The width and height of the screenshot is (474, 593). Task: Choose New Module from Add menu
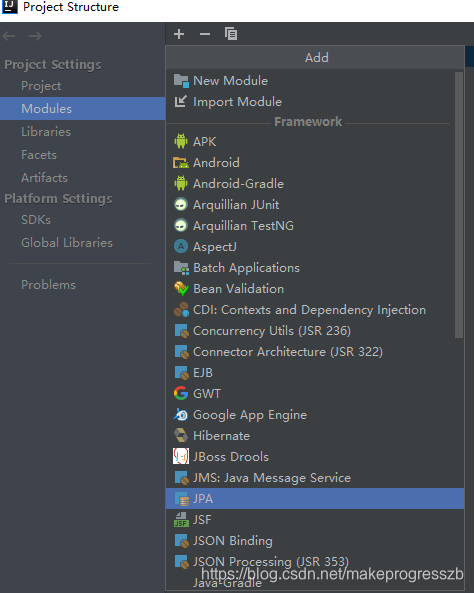pos(315,81)
